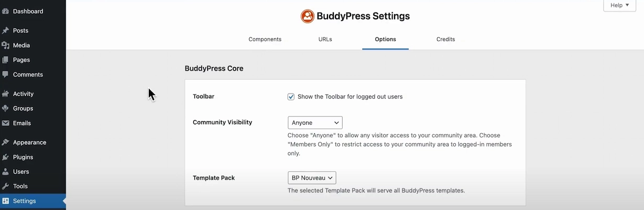The height and width of the screenshot is (210, 644).
Task: Click the Plugins plug icon
Action: pyautogui.click(x=6, y=157)
